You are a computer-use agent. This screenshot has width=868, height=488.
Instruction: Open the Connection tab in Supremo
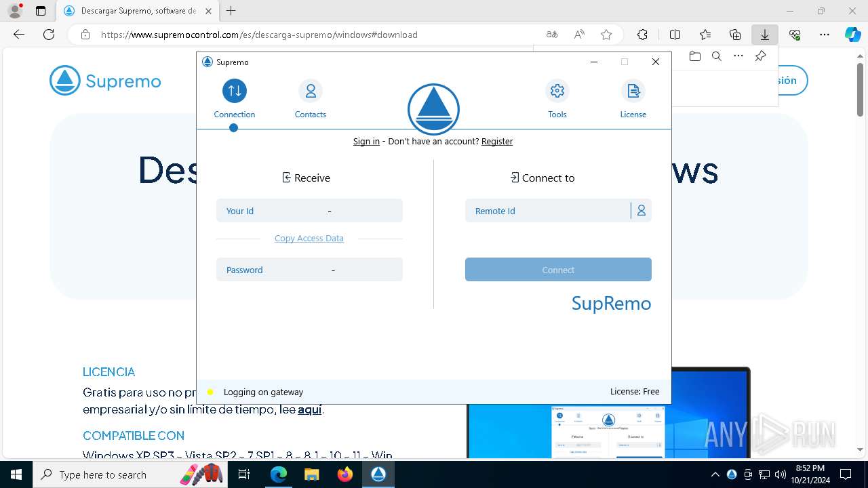point(234,99)
